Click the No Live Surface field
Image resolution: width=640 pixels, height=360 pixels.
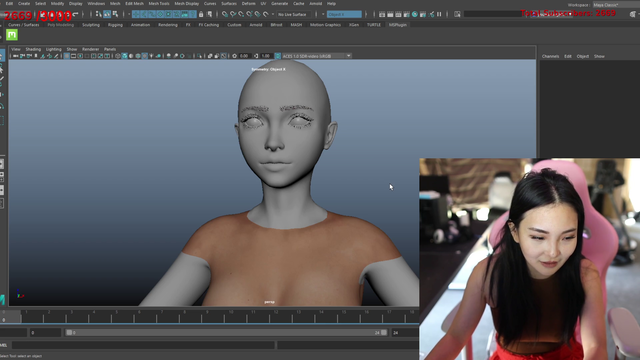(x=293, y=14)
